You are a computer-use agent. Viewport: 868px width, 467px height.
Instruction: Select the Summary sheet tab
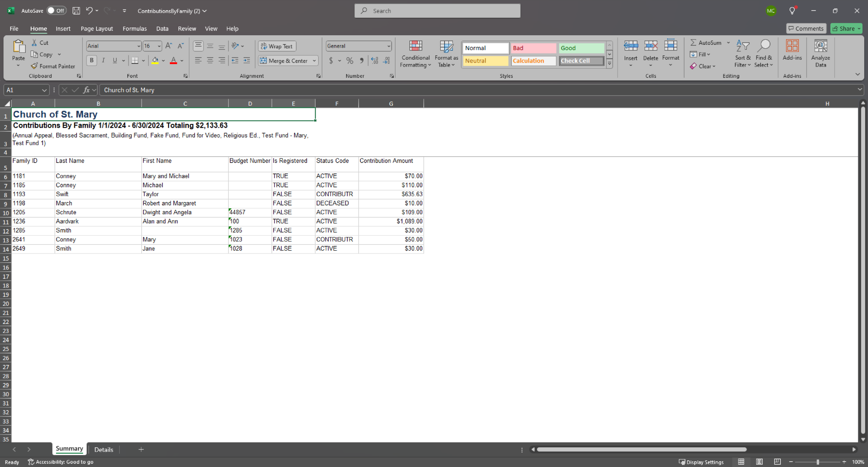[x=69, y=449]
